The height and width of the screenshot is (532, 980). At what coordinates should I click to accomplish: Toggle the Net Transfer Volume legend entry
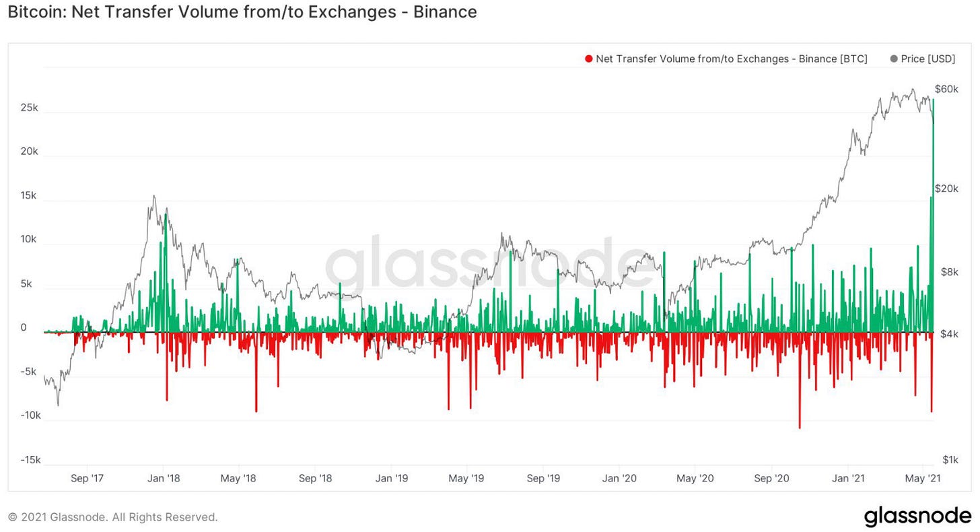pyautogui.click(x=726, y=59)
